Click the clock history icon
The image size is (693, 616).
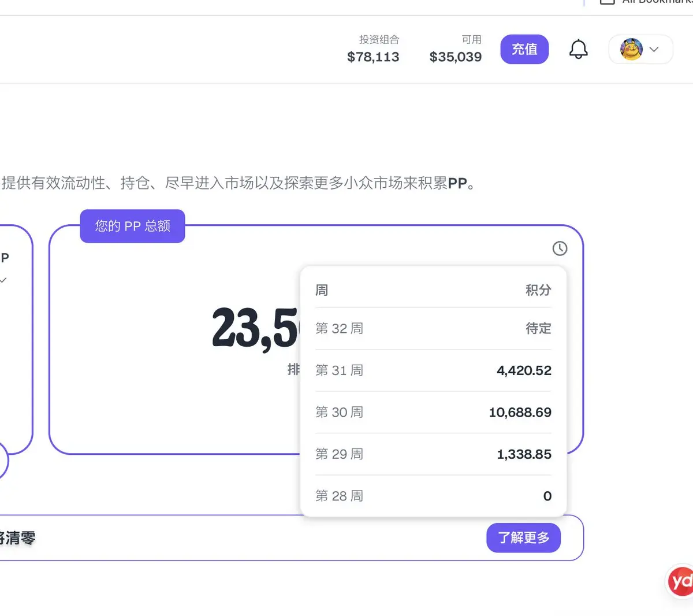click(x=560, y=248)
